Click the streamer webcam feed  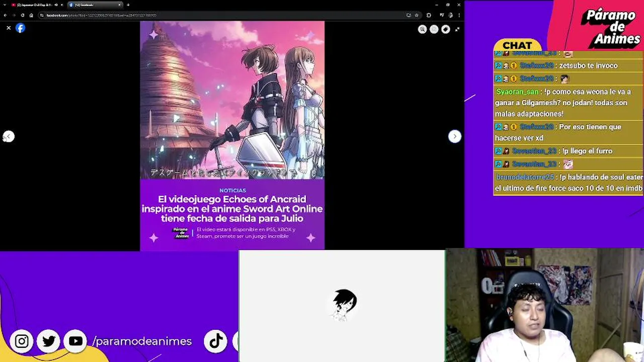click(x=544, y=305)
